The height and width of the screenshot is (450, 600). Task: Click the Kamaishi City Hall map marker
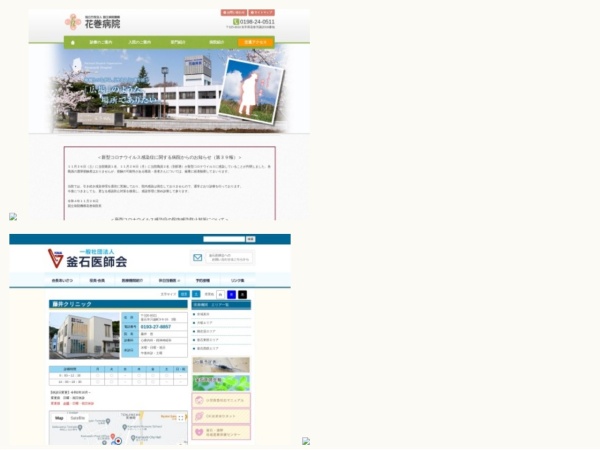pos(133,438)
